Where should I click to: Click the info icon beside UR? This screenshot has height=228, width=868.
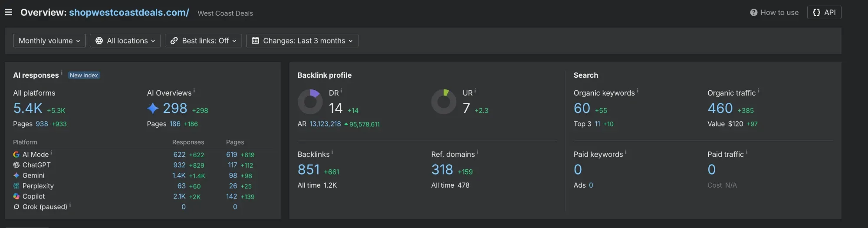point(475,91)
